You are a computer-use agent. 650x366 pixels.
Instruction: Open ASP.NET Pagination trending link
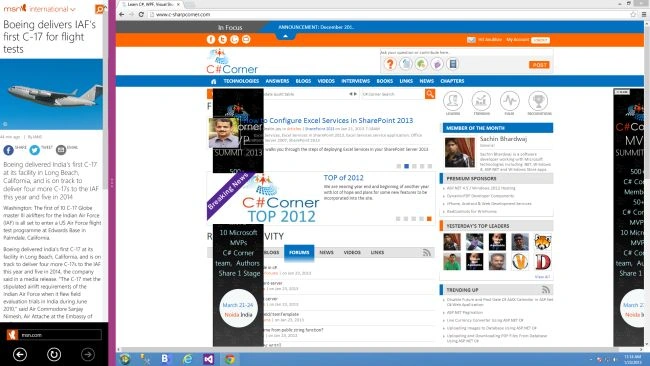tap(464, 313)
